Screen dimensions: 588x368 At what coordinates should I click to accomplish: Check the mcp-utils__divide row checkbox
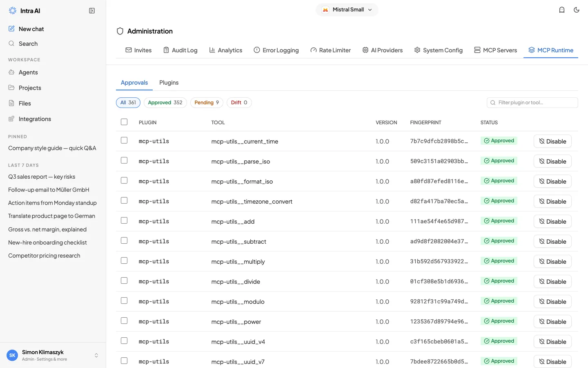tap(124, 280)
